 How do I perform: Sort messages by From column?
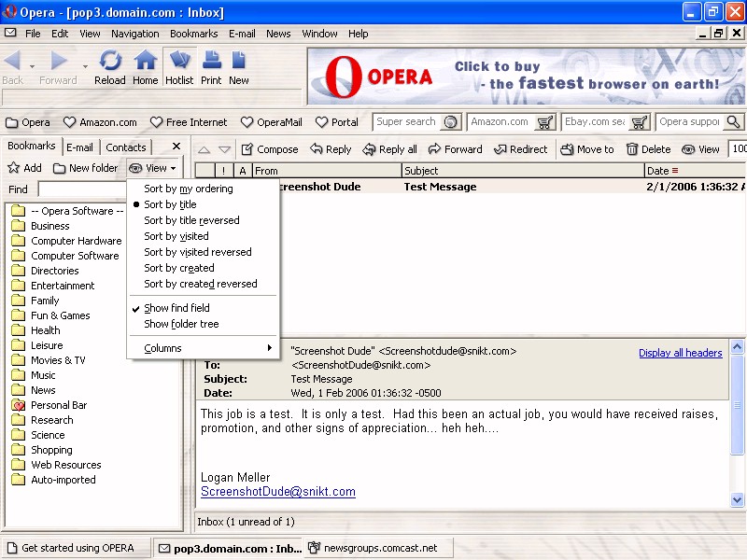click(x=327, y=171)
